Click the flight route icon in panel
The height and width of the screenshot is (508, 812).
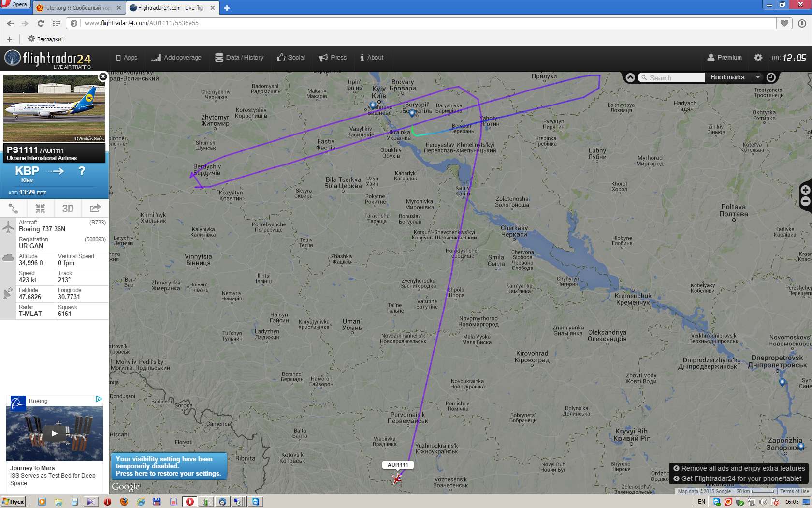point(14,209)
